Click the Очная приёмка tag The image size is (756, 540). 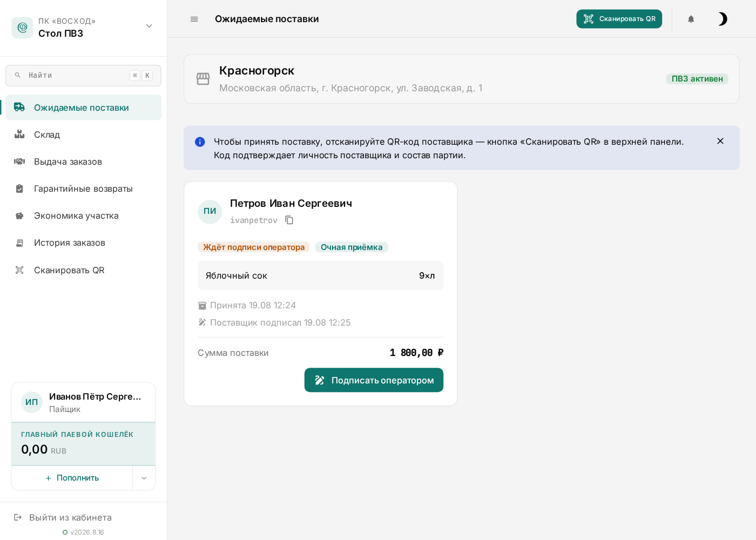pos(352,247)
